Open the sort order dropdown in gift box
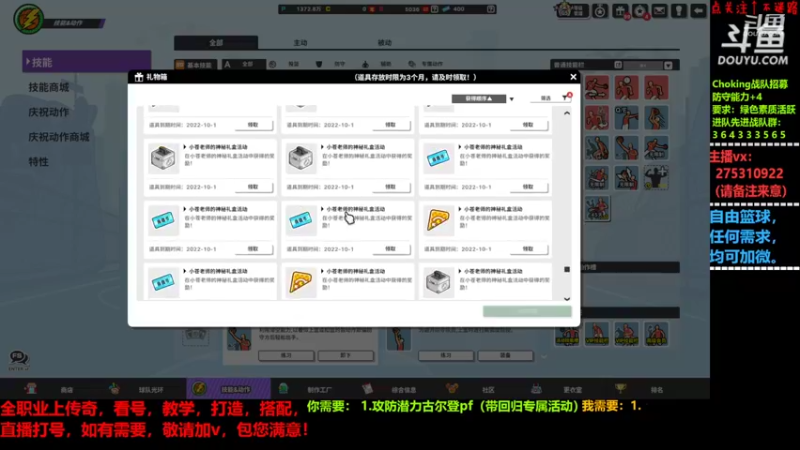This screenshot has height=450, width=800. tap(479, 98)
